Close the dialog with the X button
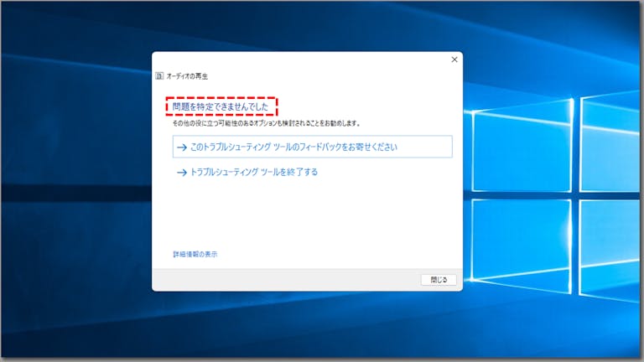Screen dimensions: 644x362 [454, 59]
